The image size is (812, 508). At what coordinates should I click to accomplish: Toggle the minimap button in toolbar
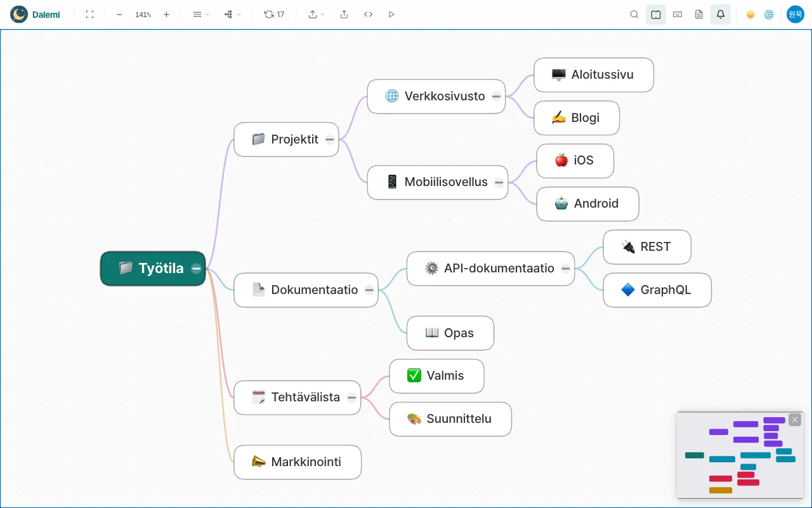[x=656, y=14]
